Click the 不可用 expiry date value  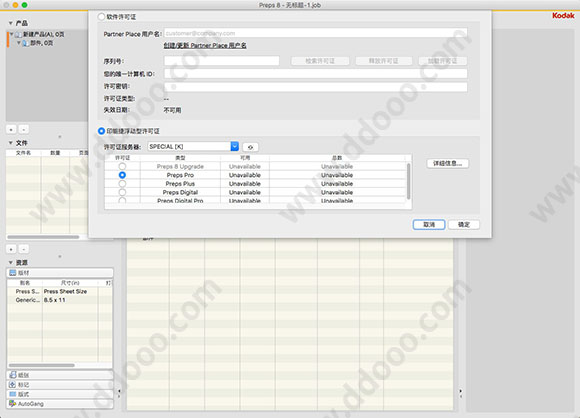pyautogui.click(x=172, y=110)
